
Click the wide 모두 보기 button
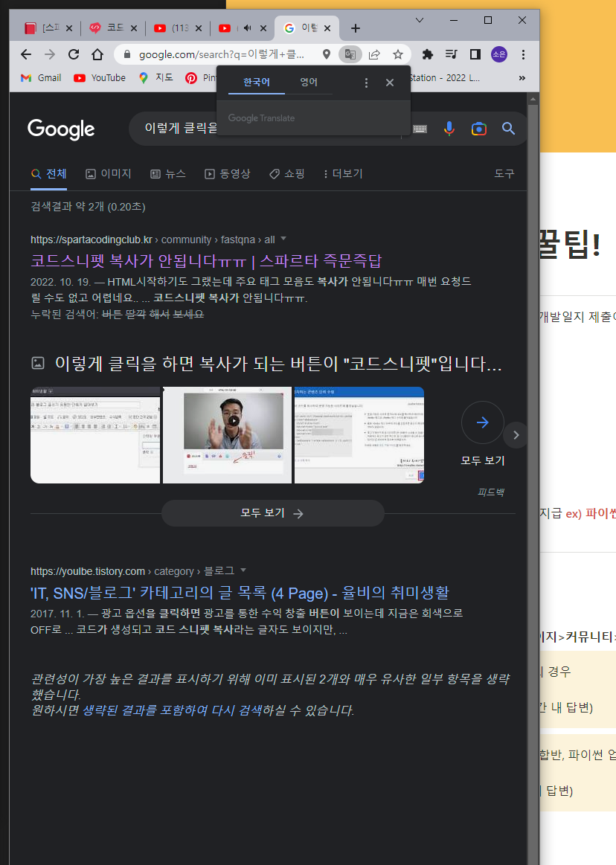[x=273, y=513]
